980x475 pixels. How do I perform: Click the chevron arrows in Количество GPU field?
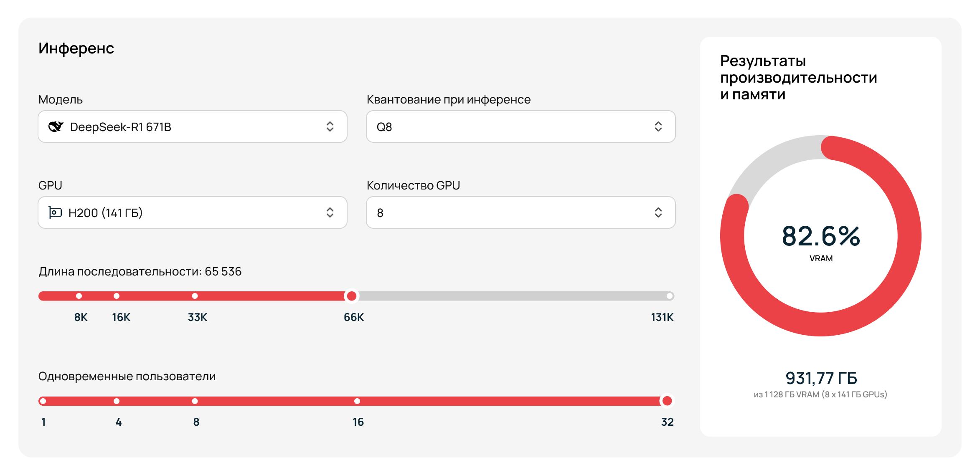pyautogui.click(x=658, y=212)
